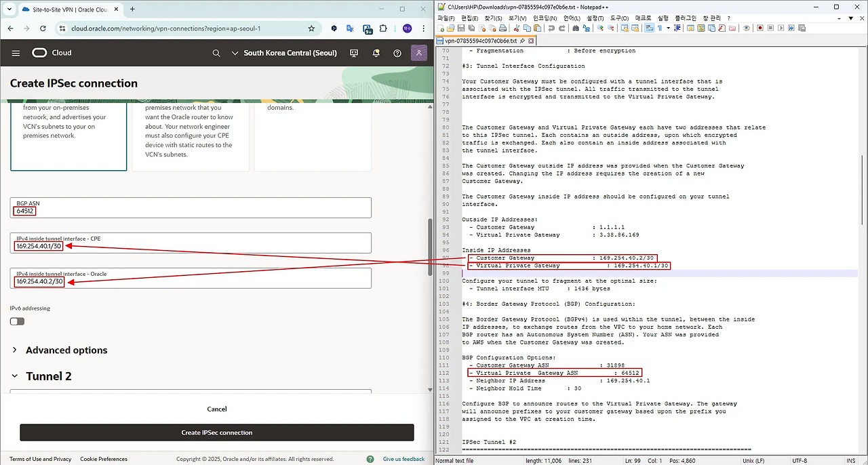Open the notifications bell in Oracle Cloud

click(376, 53)
